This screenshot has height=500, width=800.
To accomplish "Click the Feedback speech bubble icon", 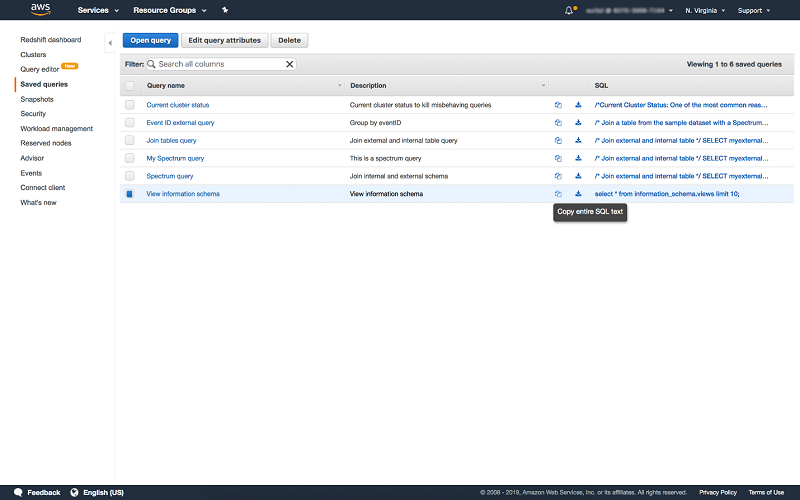I will click(x=18, y=492).
